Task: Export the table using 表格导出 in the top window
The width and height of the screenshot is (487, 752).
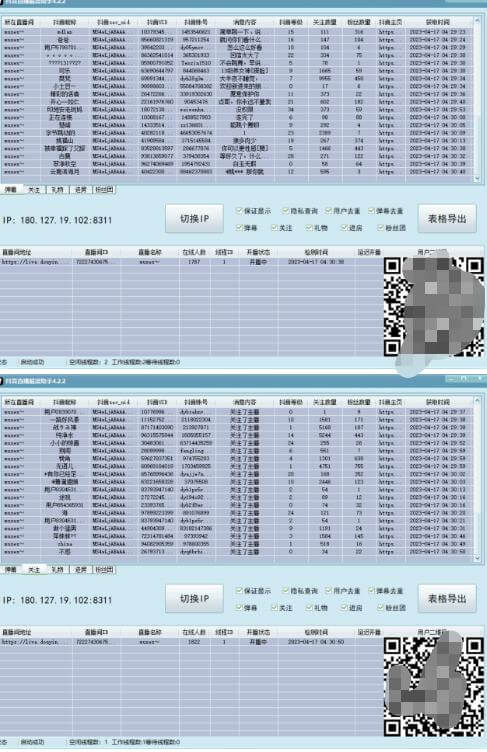Action: [x=447, y=219]
